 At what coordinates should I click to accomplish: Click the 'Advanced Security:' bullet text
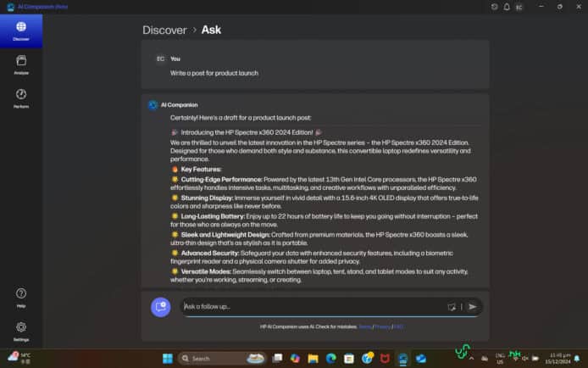click(x=210, y=253)
